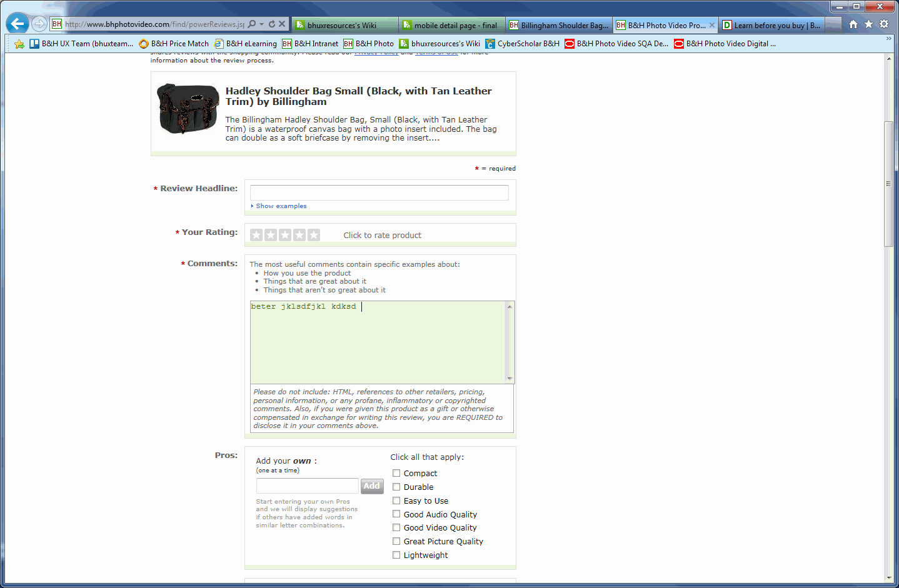
Task: Check Good Video Quality option
Action: coord(396,527)
